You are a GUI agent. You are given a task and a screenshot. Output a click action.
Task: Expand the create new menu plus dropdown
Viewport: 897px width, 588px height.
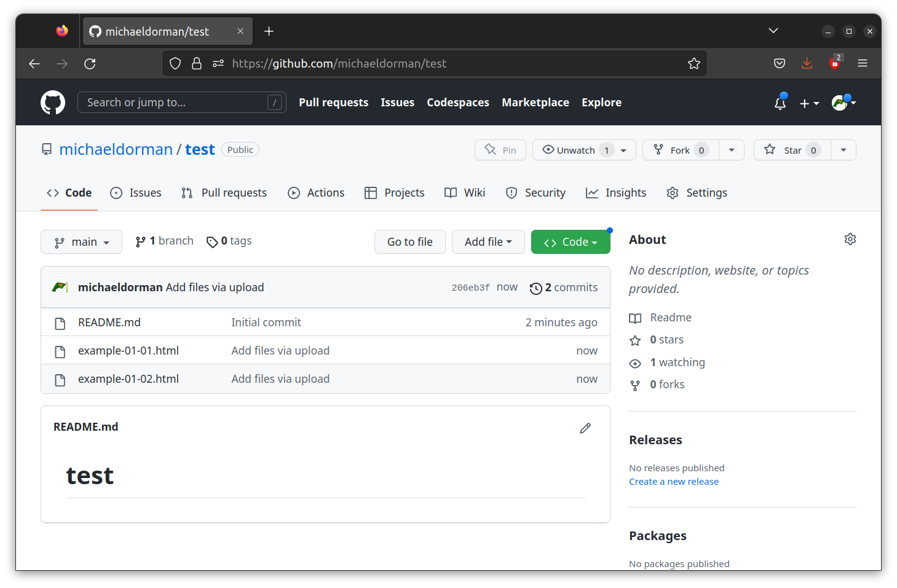(x=809, y=103)
